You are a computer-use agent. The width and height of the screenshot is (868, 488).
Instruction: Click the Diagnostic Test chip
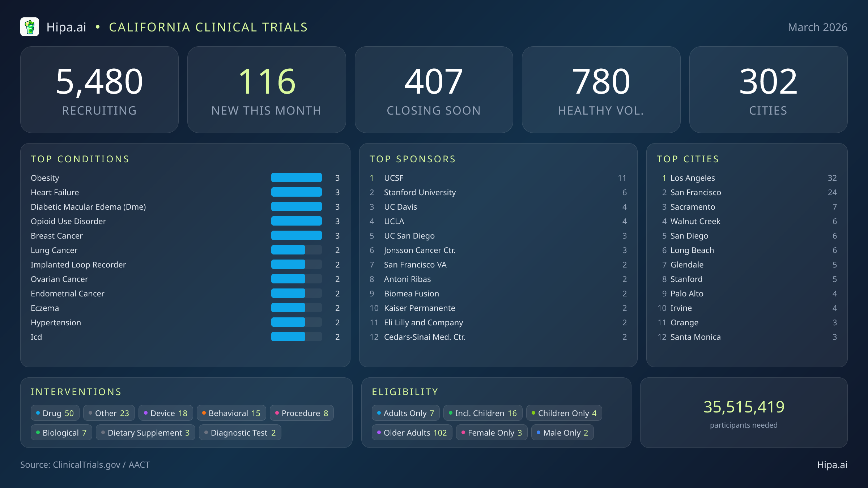(x=240, y=432)
